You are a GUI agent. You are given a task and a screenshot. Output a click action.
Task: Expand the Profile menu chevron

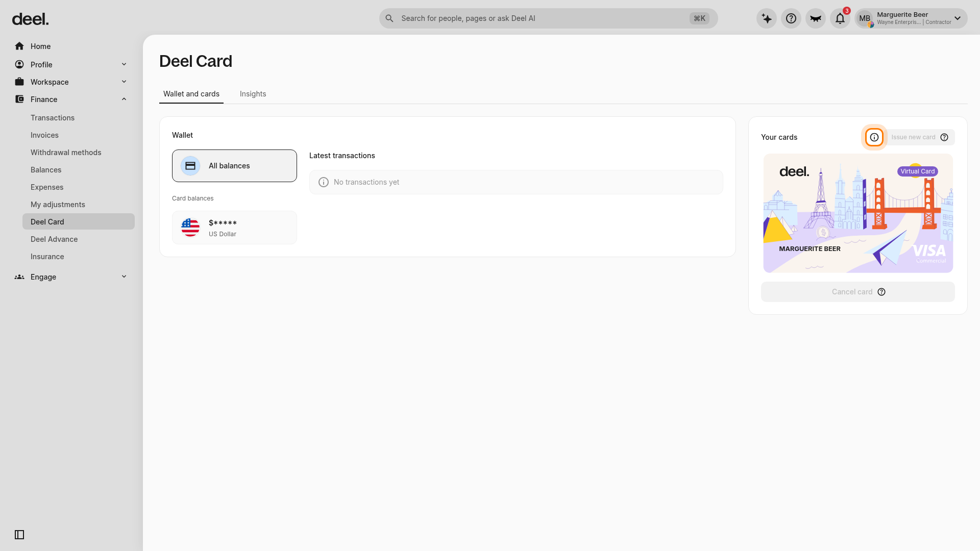[124, 64]
